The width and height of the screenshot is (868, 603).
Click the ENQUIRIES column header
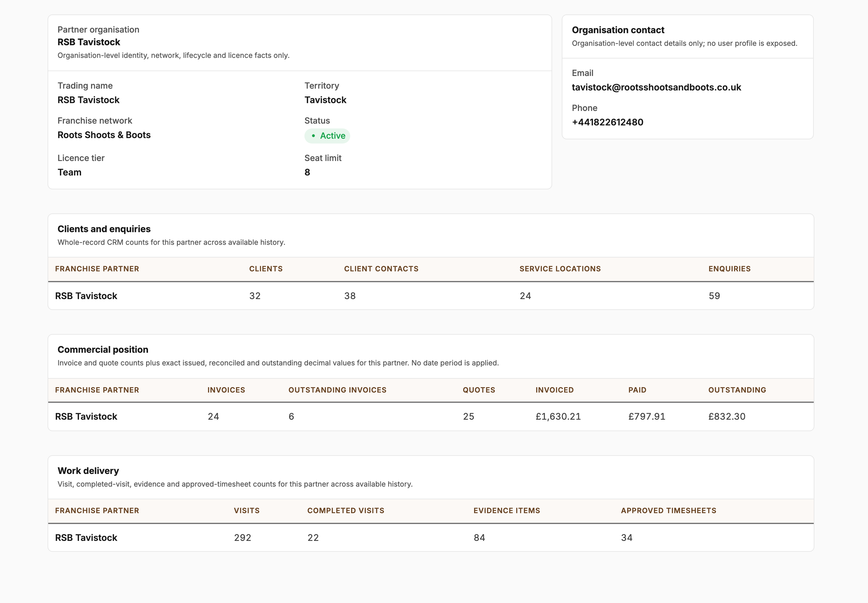[x=729, y=269]
